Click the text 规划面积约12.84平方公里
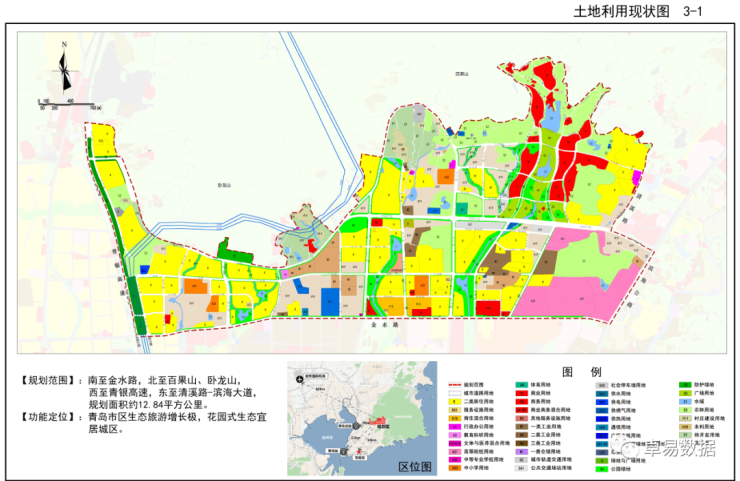Viewport: 740px width, 481px height. coord(146,405)
